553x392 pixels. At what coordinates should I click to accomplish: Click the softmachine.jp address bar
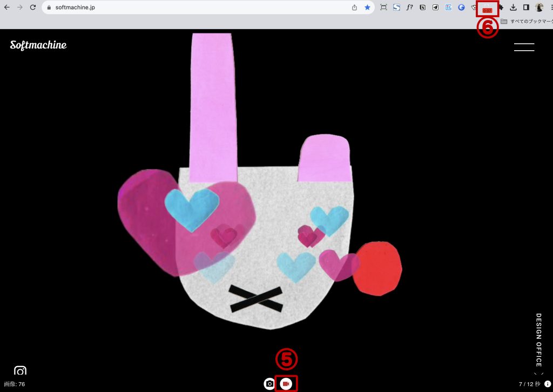tap(208, 8)
